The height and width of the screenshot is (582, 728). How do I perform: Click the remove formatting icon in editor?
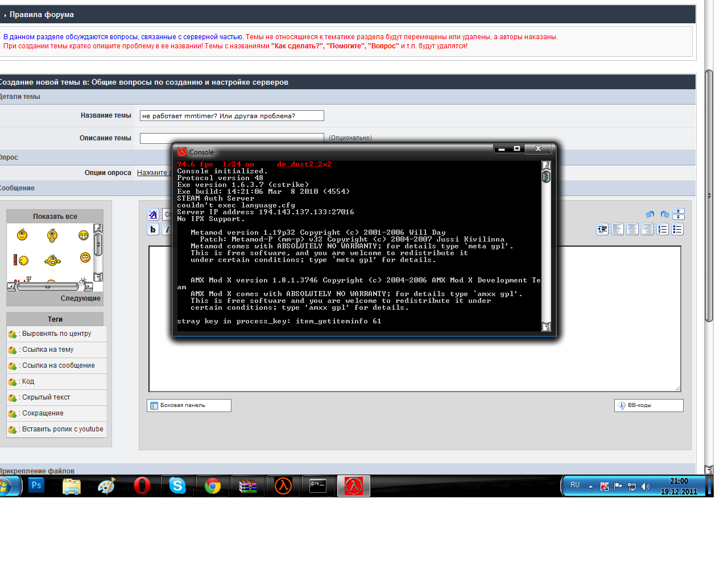click(152, 214)
